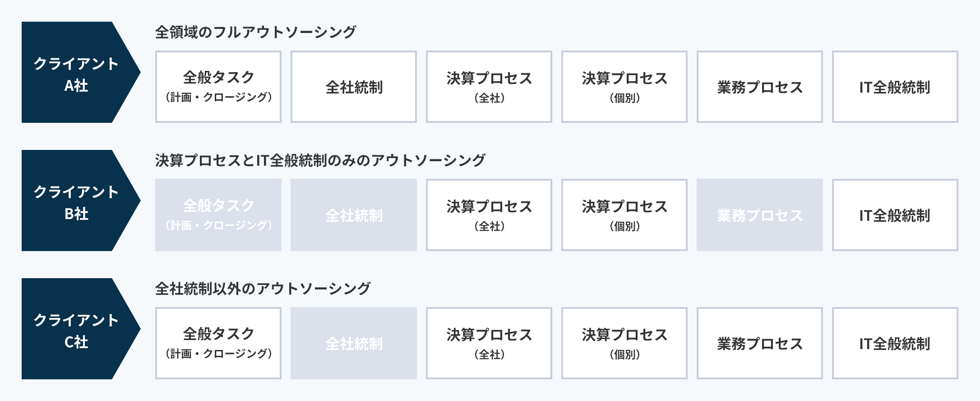Choose 業務プロセス box in Client A row

[760, 87]
